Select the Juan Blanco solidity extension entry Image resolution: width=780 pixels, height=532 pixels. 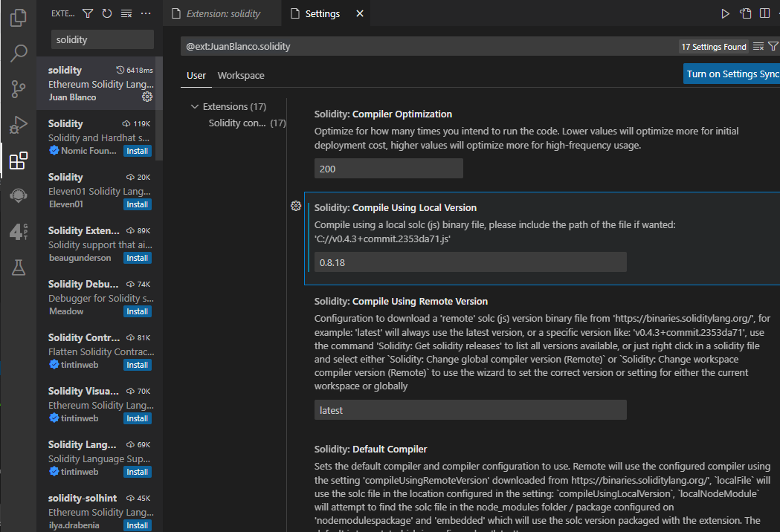tap(100, 83)
